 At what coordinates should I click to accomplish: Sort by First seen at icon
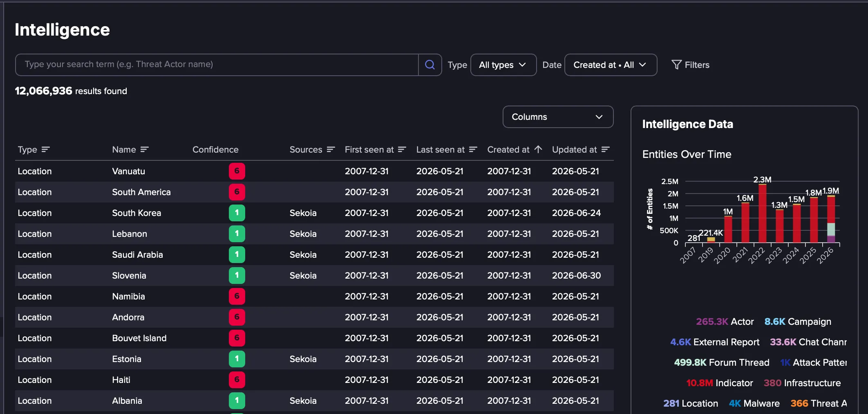[x=402, y=150]
